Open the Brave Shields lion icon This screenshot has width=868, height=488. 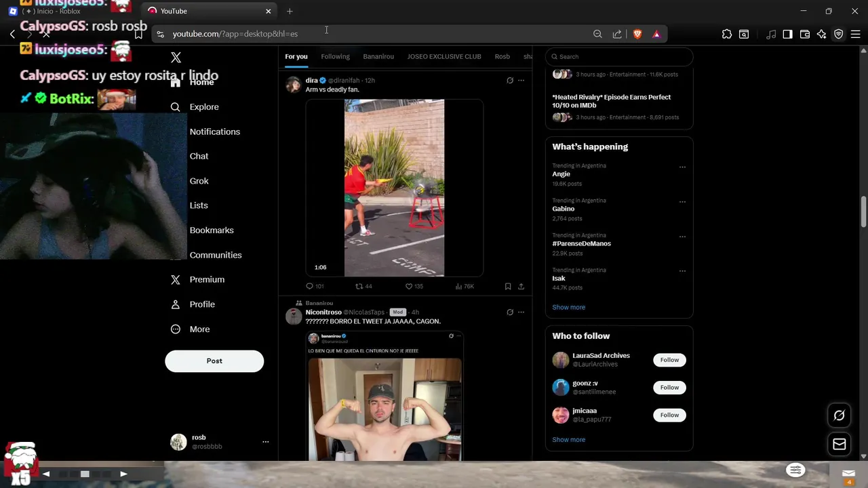[637, 34]
